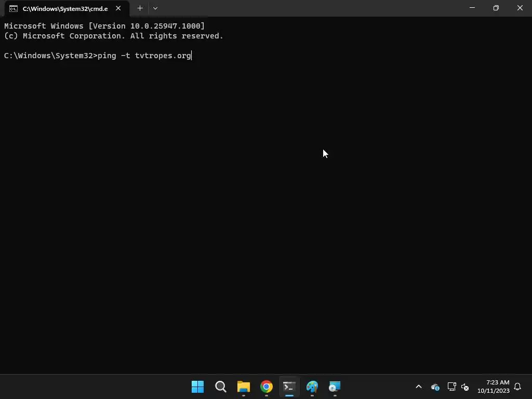Show hidden system tray icons
The height and width of the screenshot is (399, 532).
(x=419, y=387)
